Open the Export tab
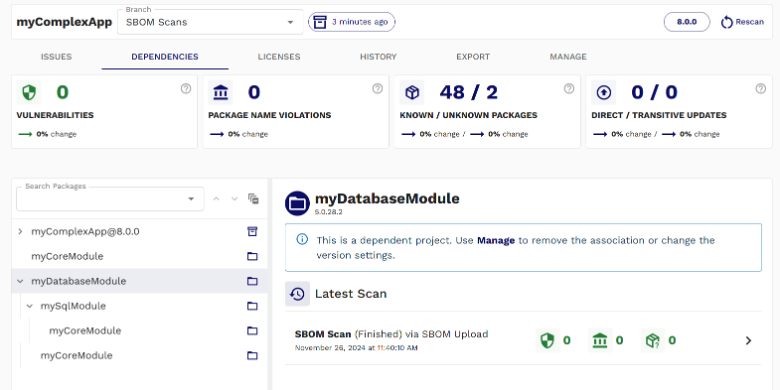780x390 pixels. tap(473, 57)
